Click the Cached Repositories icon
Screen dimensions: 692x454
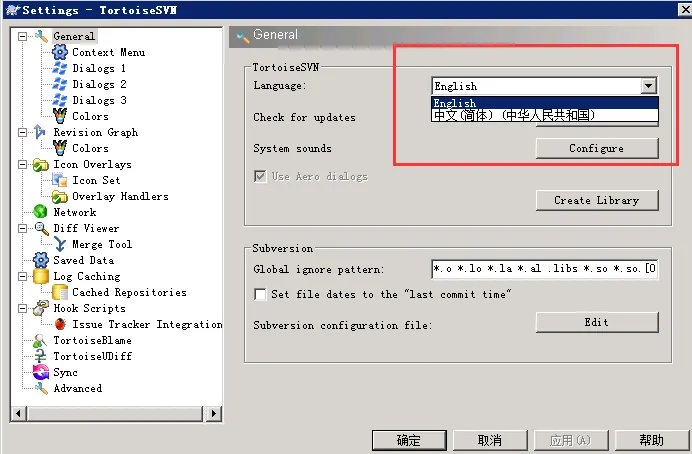[x=60, y=292]
